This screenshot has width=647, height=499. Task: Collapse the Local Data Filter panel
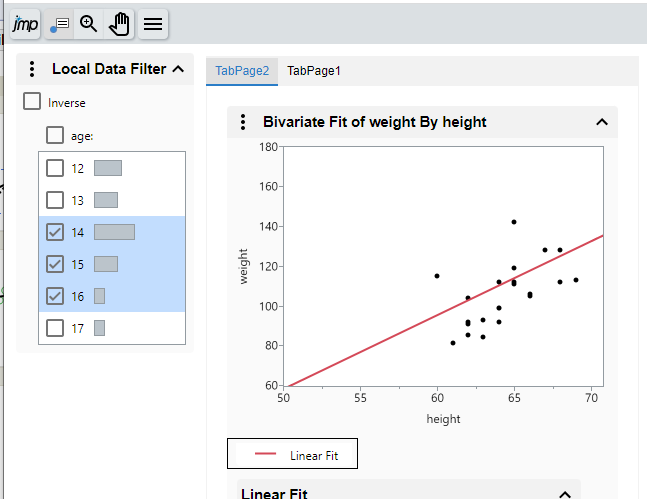(x=178, y=69)
